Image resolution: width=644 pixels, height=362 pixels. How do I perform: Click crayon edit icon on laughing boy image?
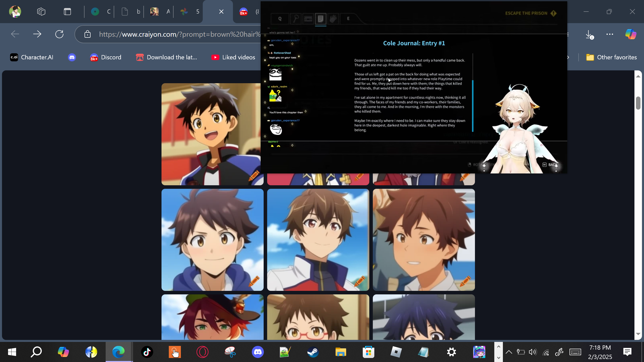254,175
